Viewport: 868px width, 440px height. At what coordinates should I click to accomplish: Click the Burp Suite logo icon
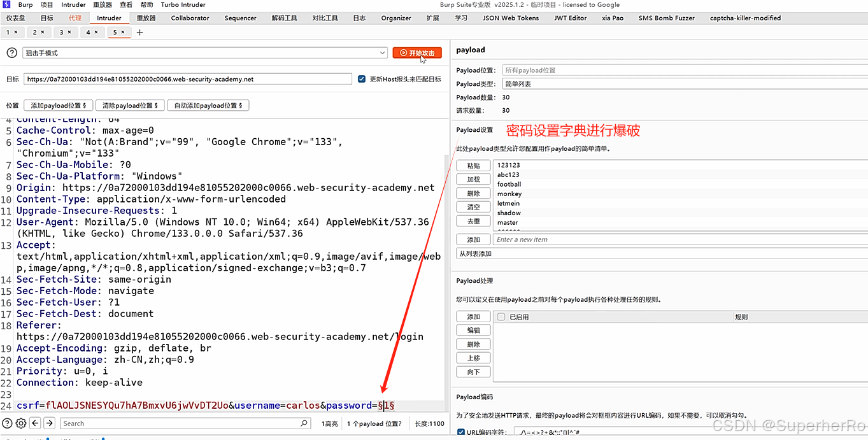6,4
